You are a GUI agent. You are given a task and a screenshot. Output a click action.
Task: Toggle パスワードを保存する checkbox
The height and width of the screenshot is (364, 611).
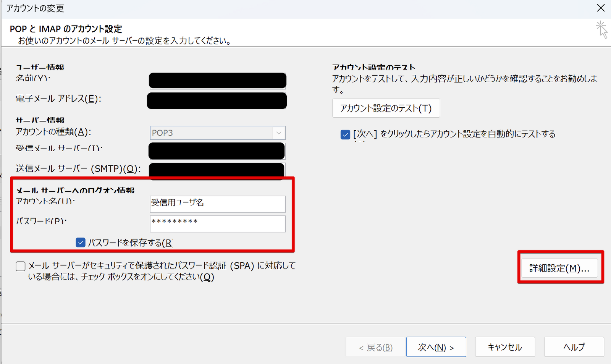pos(81,243)
